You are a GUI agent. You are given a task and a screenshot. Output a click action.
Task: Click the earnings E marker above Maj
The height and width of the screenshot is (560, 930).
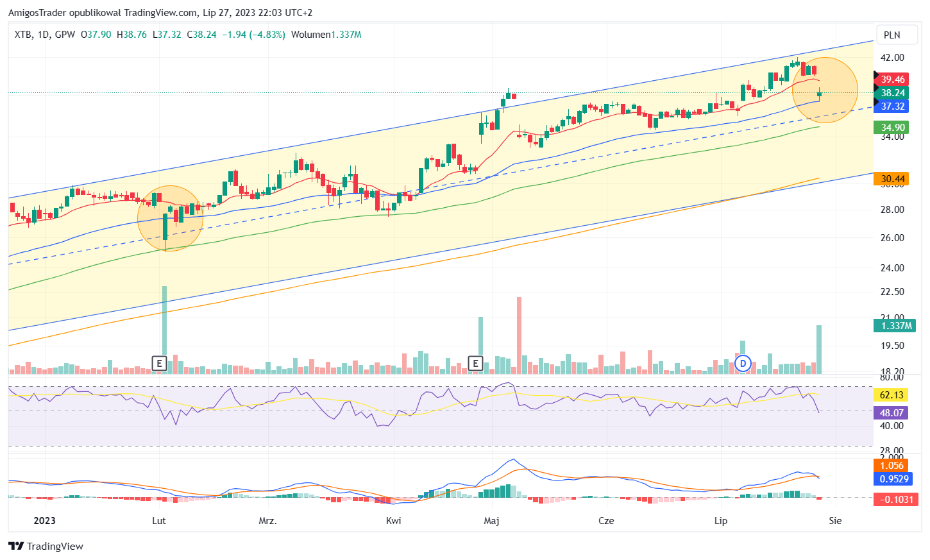coord(475,364)
